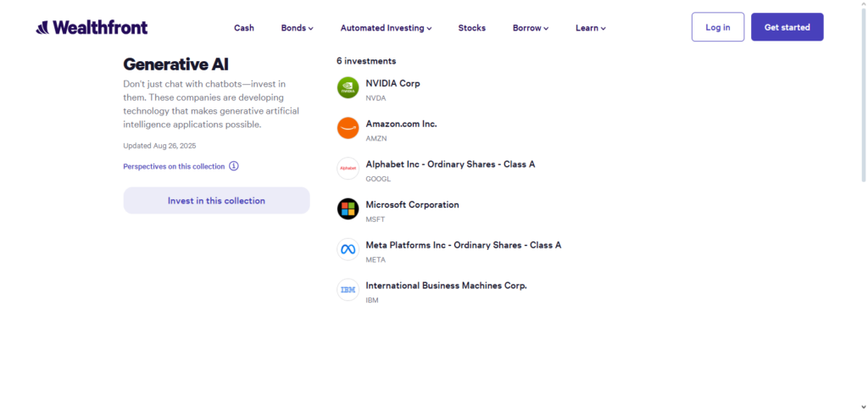Click the Get started button

[787, 27]
